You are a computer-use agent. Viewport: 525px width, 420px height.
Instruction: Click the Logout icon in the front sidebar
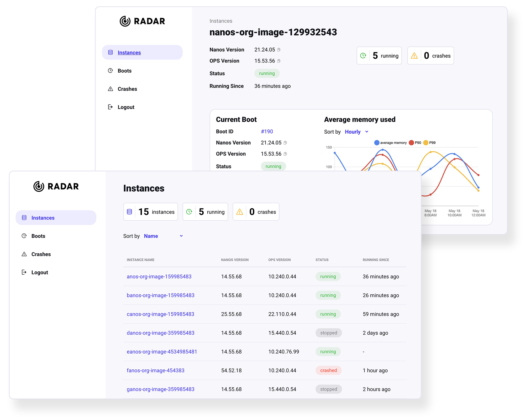24,272
